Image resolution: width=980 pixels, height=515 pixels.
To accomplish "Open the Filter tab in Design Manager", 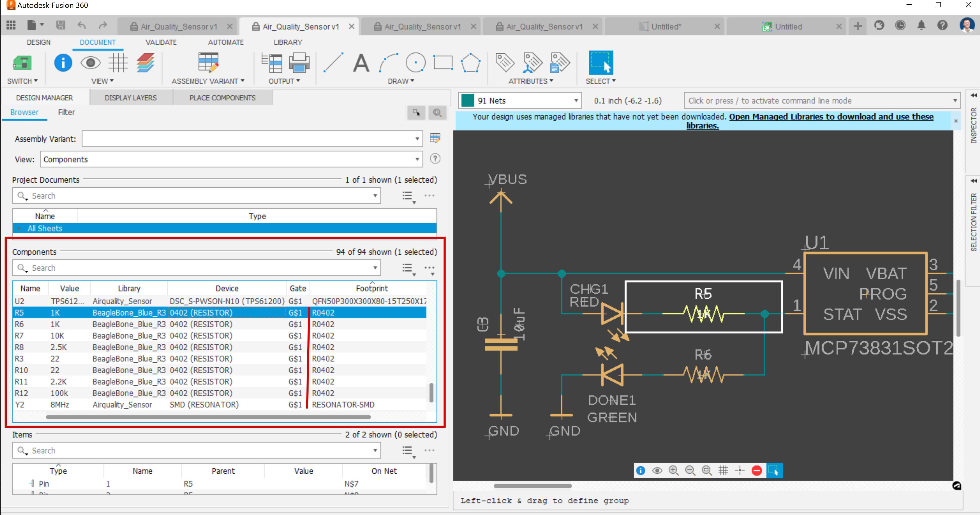I will 66,112.
